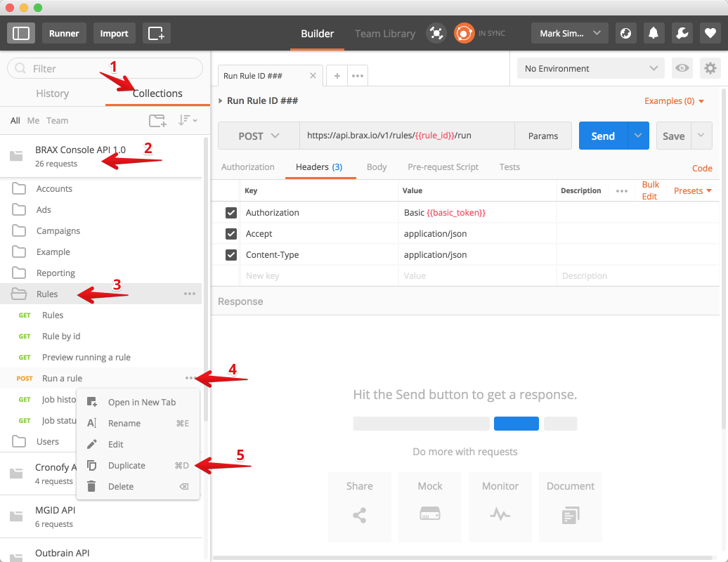This screenshot has height=562, width=728.
Task: Open the Tests tab
Action: click(x=509, y=167)
